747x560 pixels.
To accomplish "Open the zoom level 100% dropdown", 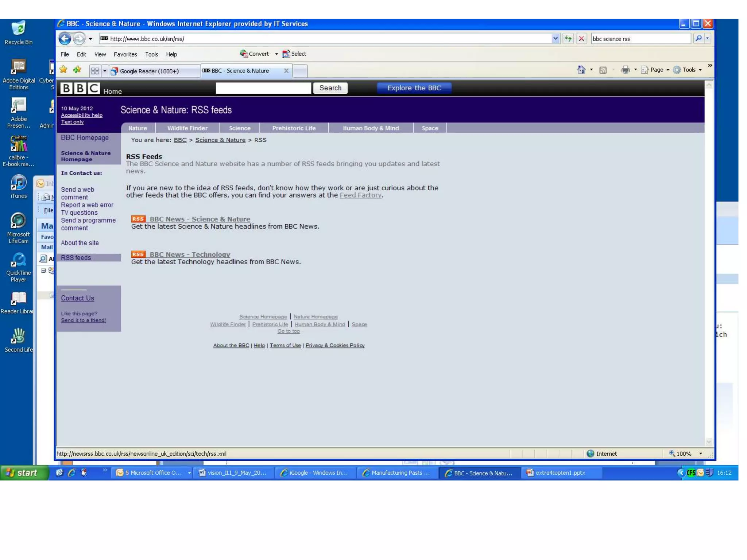I will [x=700, y=454].
